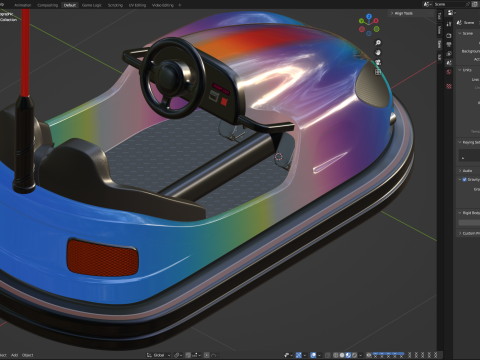Switch to wireframe shading mode
This screenshot has height=360, width=480.
336,355
